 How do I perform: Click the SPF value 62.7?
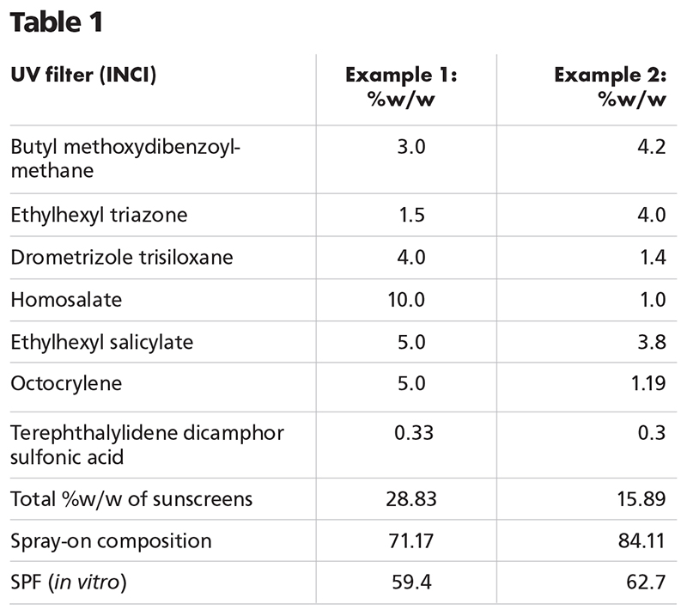(x=647, y=584)
